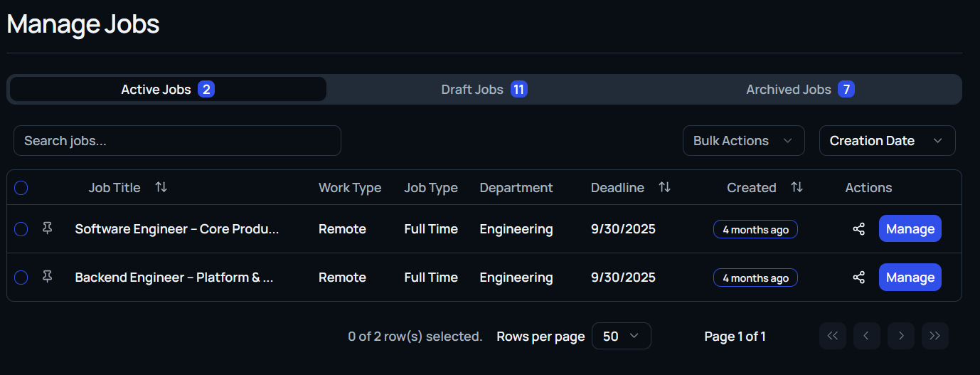This screenshot has width=980, height=375.
Task: Pin the Software Engineer job row
Action: point(48,228)
